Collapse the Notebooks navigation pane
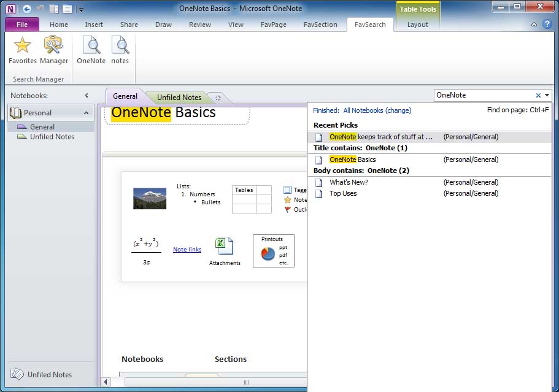This screenshot has height=392, width=559. tap(87, 96)
